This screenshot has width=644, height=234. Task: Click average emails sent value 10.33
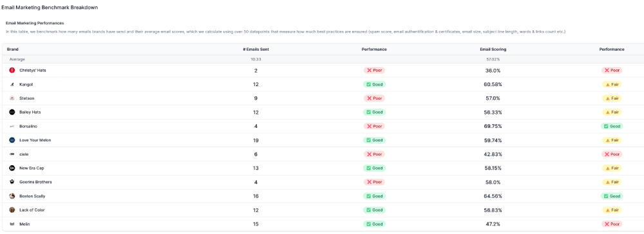[256, 59]
